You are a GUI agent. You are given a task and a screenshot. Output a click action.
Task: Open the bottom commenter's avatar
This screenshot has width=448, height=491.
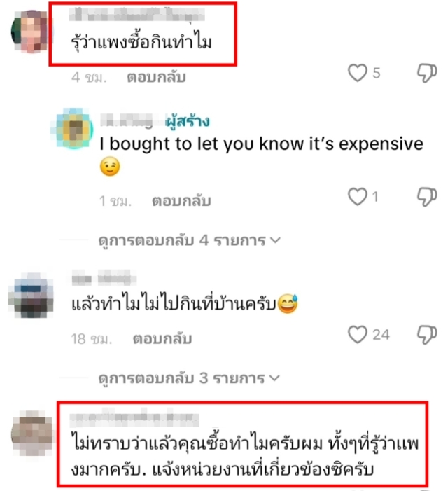click(x=32, y=434)
